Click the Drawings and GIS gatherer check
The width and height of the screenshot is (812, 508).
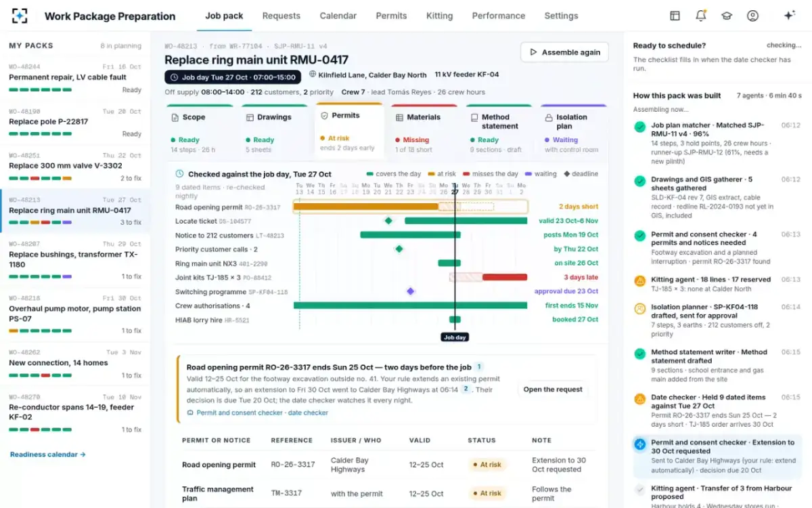(x=639, y=181)
